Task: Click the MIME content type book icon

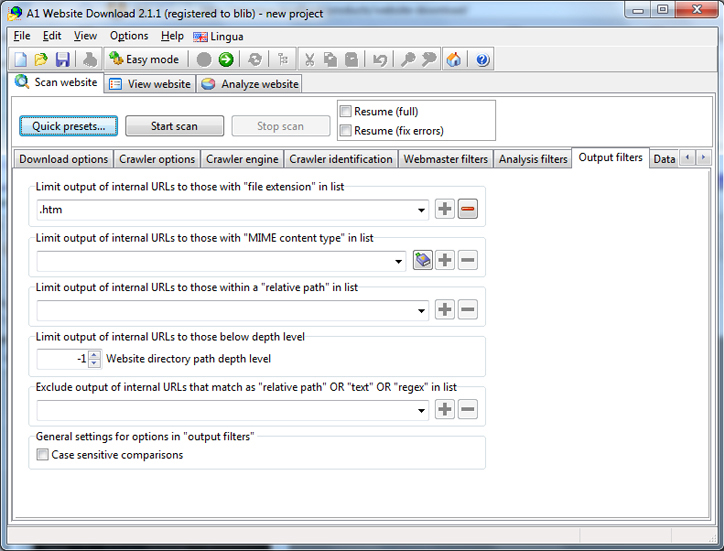Action: (423, 260)
